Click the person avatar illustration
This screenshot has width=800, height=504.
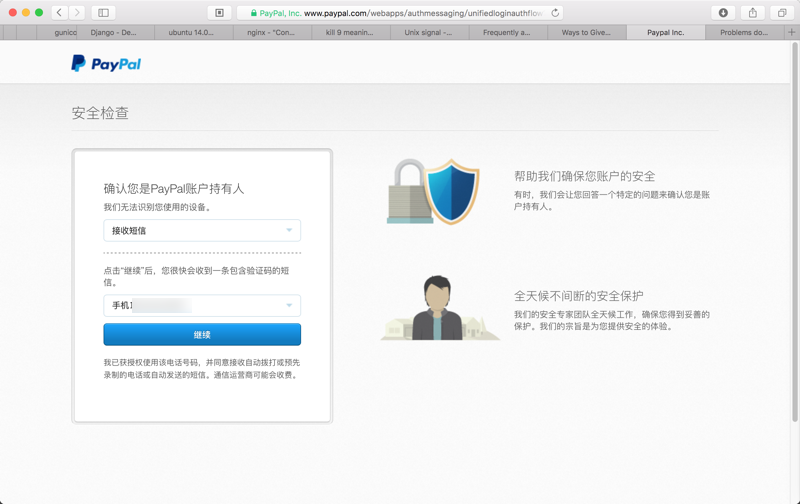coord(439,308)
